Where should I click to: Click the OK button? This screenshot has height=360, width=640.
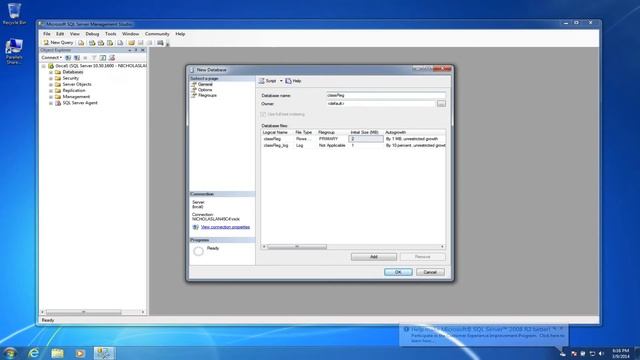[398, 272]
